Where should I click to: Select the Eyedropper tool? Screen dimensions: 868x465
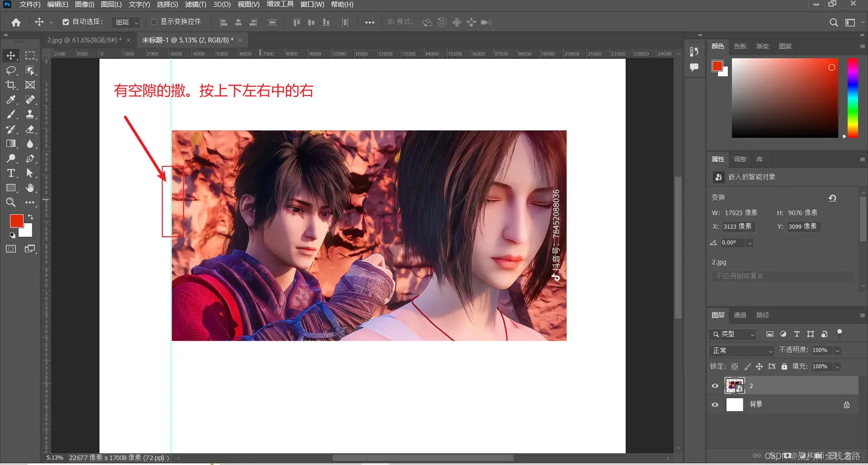click(x=11, y=100)
